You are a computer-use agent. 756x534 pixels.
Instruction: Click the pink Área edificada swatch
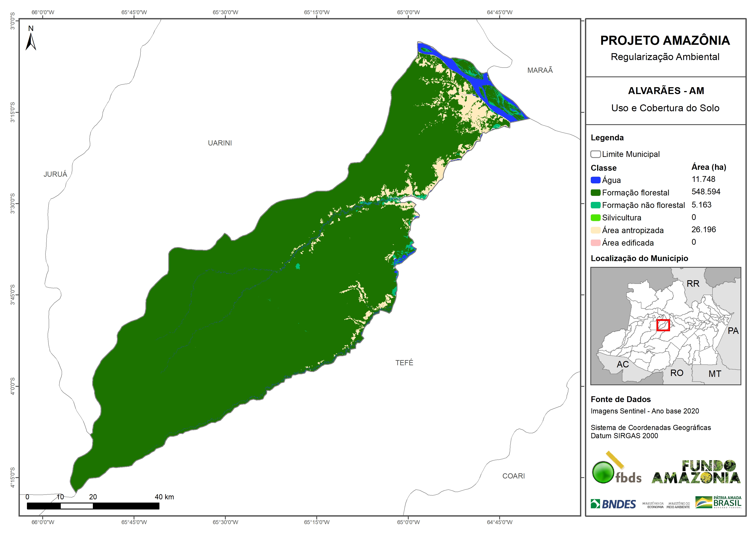point(595,243)
